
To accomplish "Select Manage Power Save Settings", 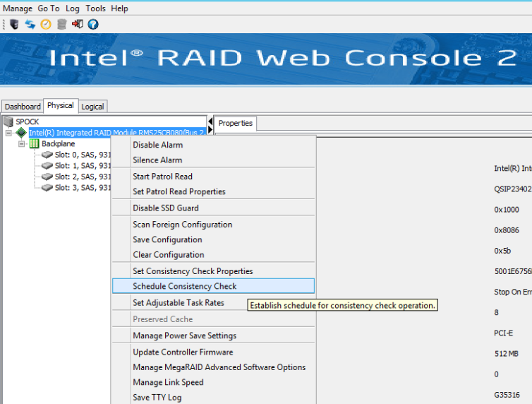I will point(213,335).
